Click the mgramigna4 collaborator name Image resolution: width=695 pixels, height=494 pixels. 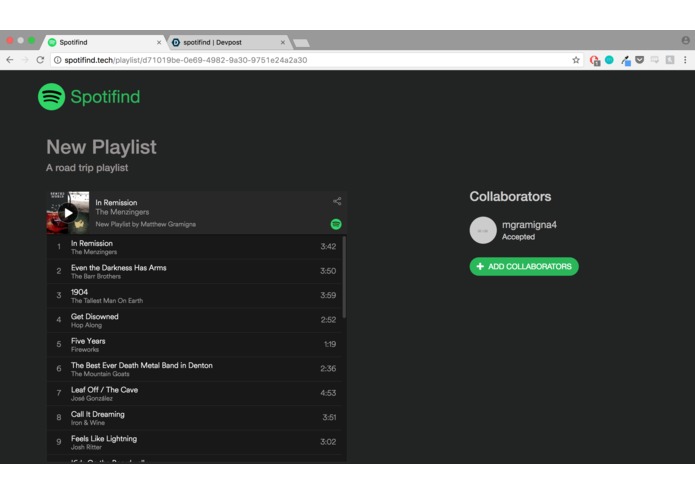(x=529, y=225)
